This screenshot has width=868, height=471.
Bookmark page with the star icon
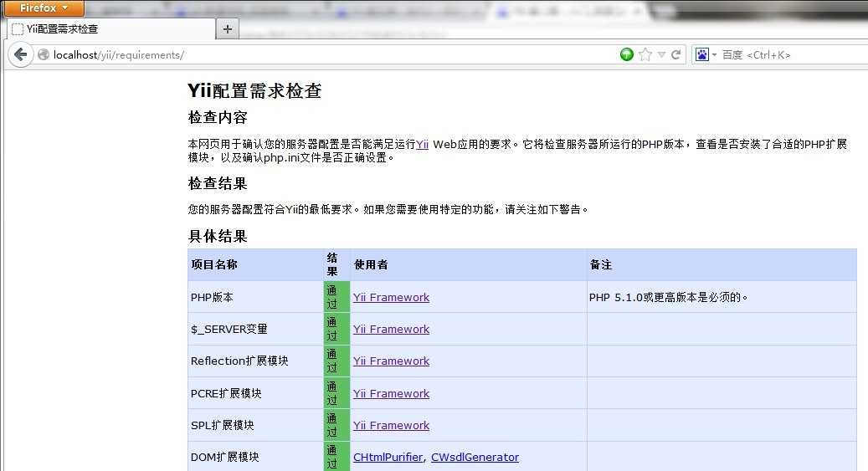(645, 54)
